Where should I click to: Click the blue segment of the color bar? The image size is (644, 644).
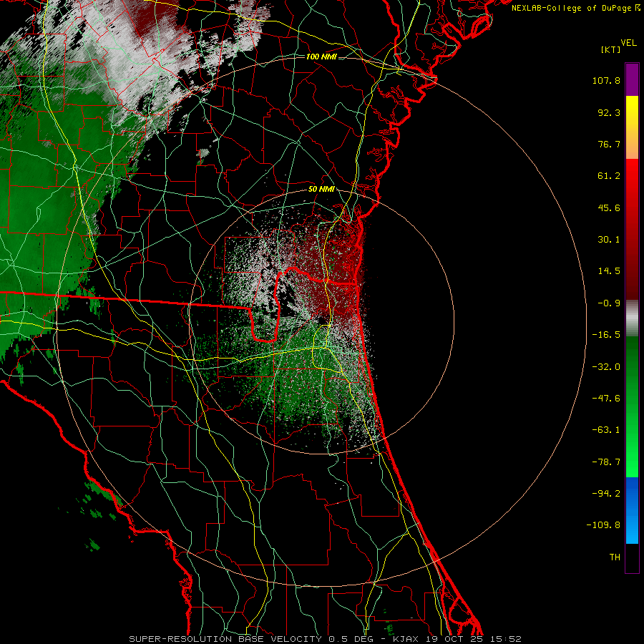coord(632,510)
